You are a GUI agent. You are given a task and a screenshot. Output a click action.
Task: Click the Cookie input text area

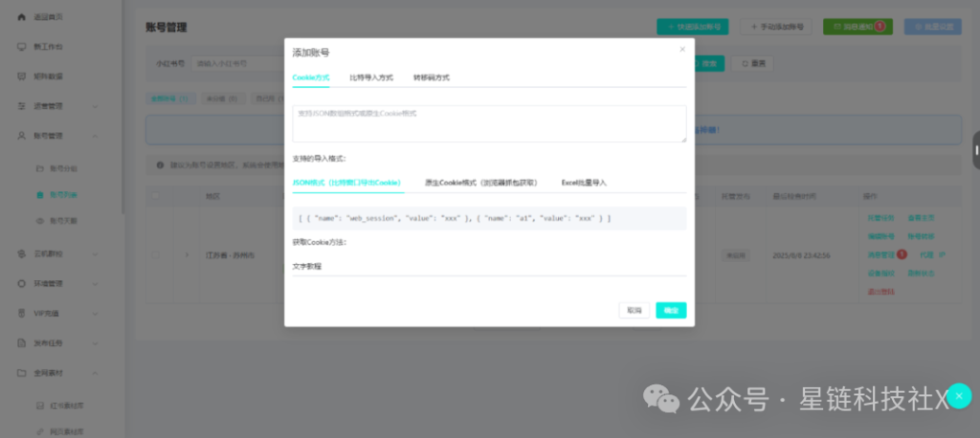pyautogui.click(x=489, y=123)
